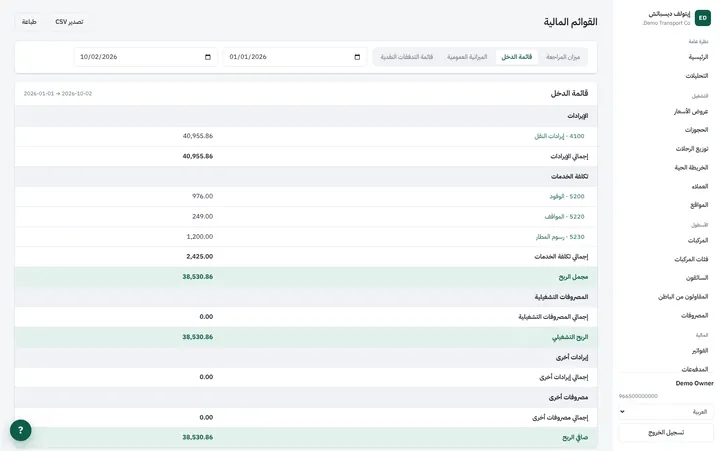Click the الربح التشغيلي row label
720x451 pixels.
[570, 337]
